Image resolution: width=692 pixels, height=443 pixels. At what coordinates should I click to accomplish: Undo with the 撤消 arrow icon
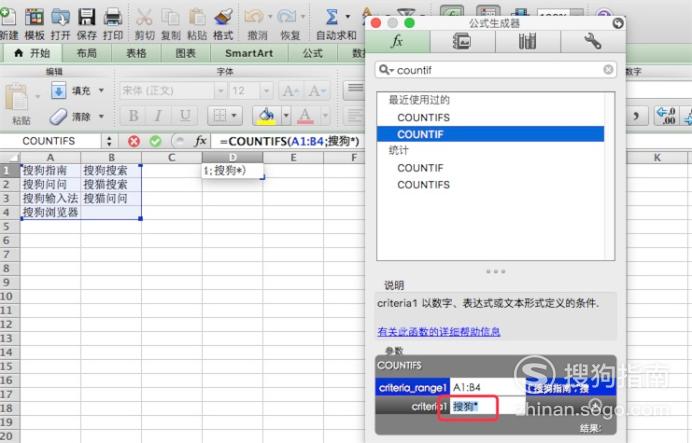coord(254,18)
